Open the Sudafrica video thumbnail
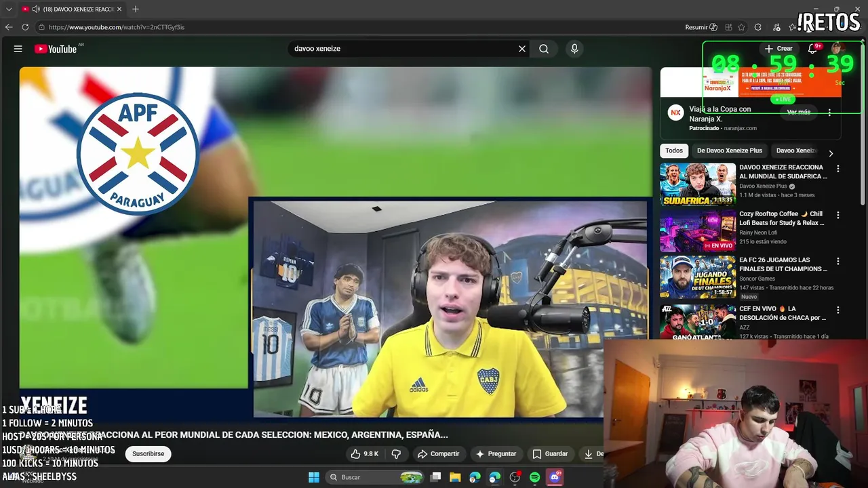The width and height of the screenshot is (868, 488). (x=698, y=184)
